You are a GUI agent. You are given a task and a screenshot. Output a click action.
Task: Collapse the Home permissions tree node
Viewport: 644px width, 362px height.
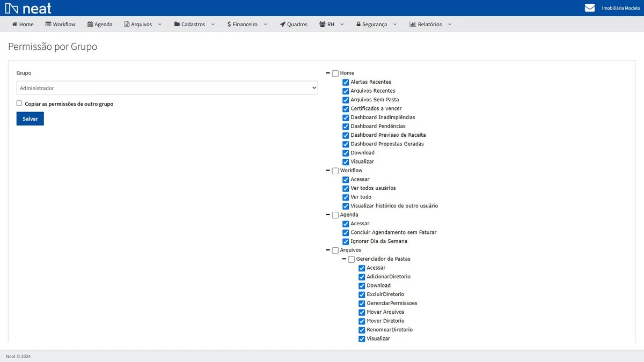click(328, 73)
